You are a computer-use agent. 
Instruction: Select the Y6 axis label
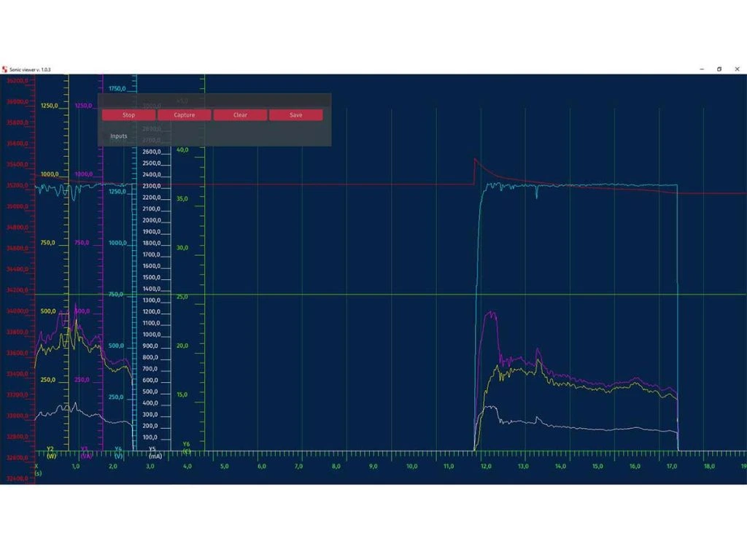coord(187,447)
